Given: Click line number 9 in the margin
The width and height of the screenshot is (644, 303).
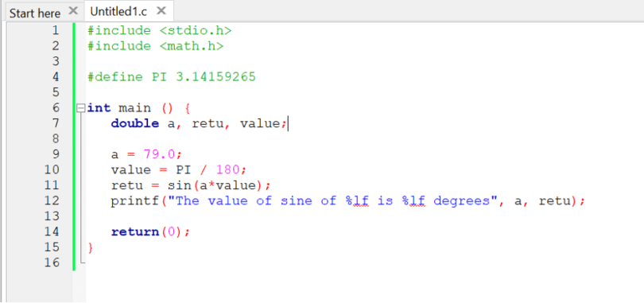Looking at the screenshot, I should (55, 154).
